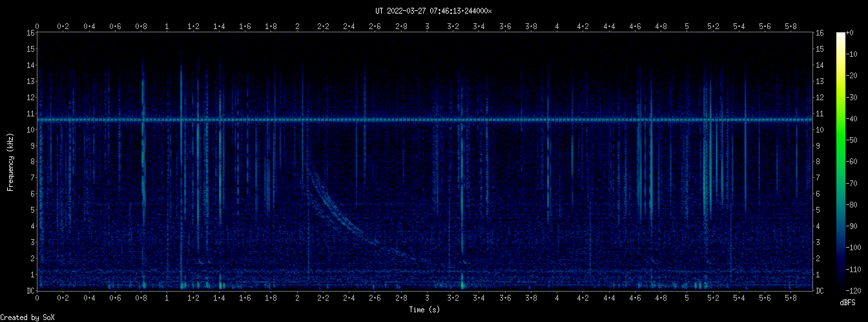Click the 'Time (s)' axis label

(x=426, y=310)
